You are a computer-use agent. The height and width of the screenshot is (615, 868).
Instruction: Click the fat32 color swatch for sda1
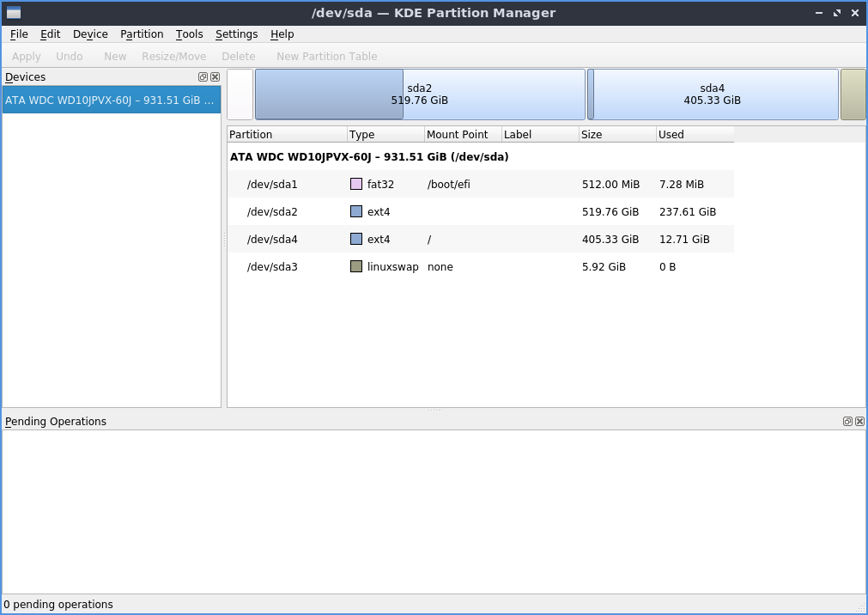pos(356,185)
